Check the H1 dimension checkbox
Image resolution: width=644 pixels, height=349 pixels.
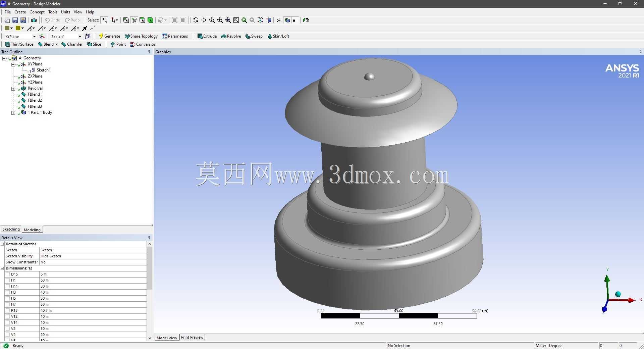click(x=8, y=280)
